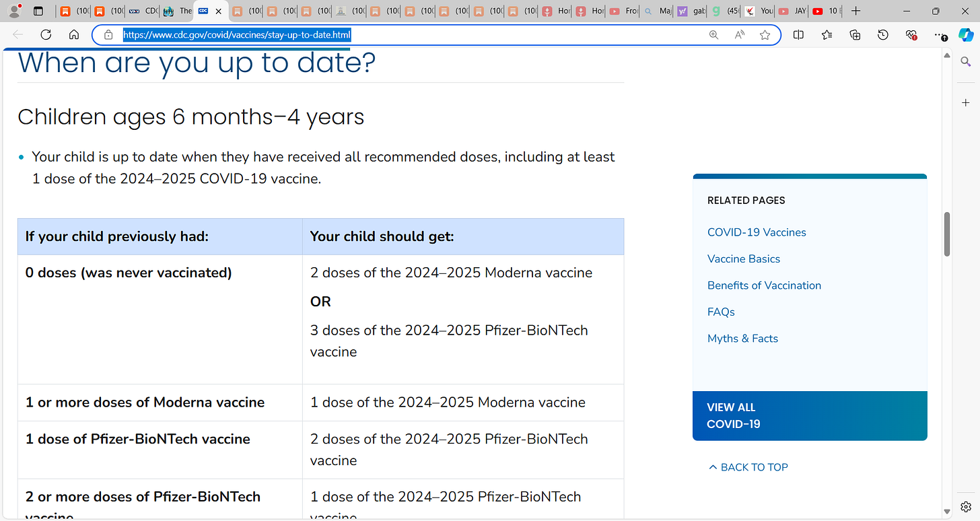980x521 pixels.
Task: Jump back to top of the page
Action: click(x=748, y=467)
